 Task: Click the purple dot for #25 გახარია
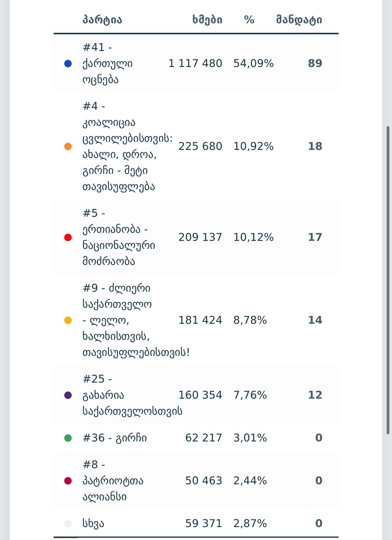point(68,395)
